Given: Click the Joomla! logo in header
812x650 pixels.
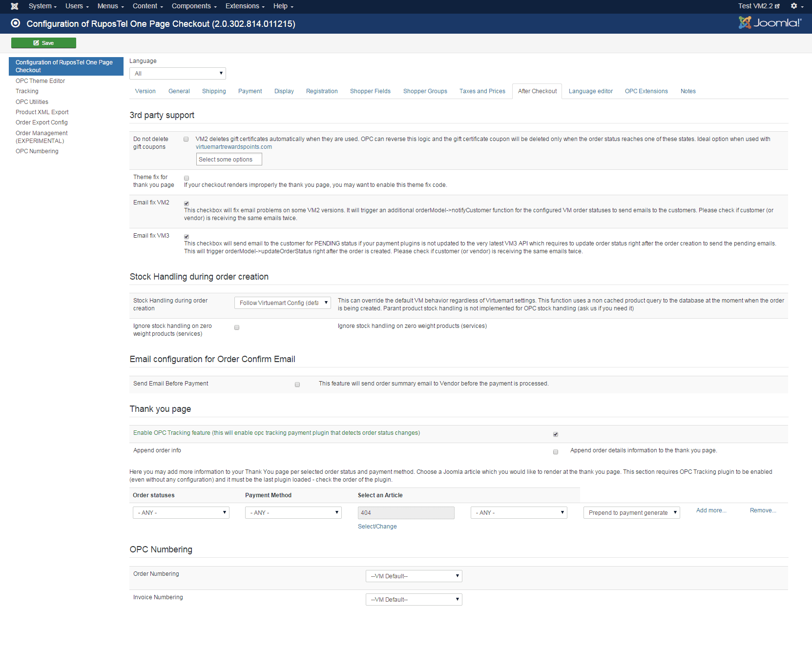Looking at the screenshot, I should click(770, 23).
